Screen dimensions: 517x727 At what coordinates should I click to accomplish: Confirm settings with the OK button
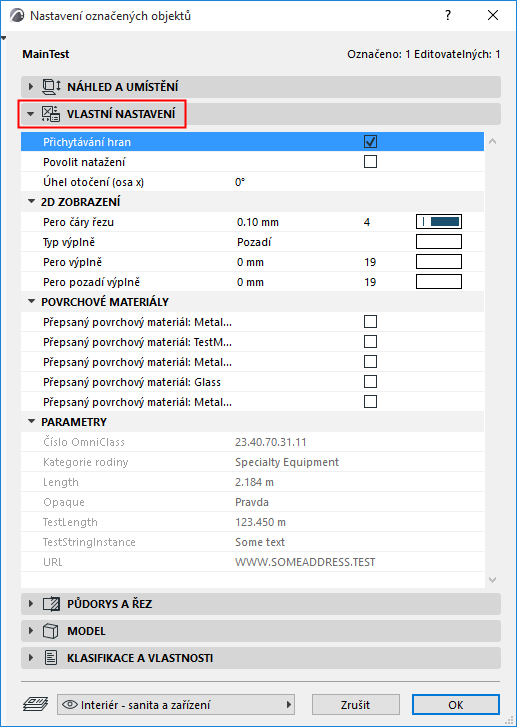[x=456, y=705]
